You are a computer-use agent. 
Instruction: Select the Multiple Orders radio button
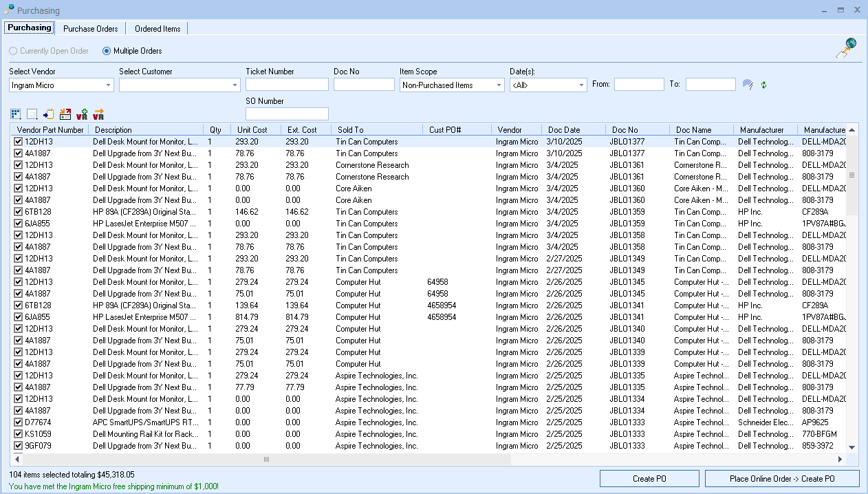[x=107, y=51]
